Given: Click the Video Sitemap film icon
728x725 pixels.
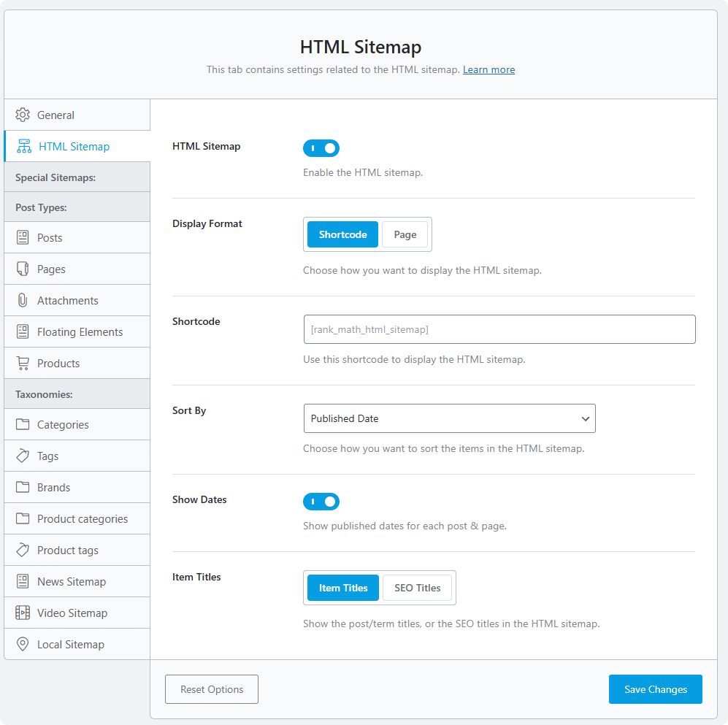Looking at the screenshot, I should [23, 613].
